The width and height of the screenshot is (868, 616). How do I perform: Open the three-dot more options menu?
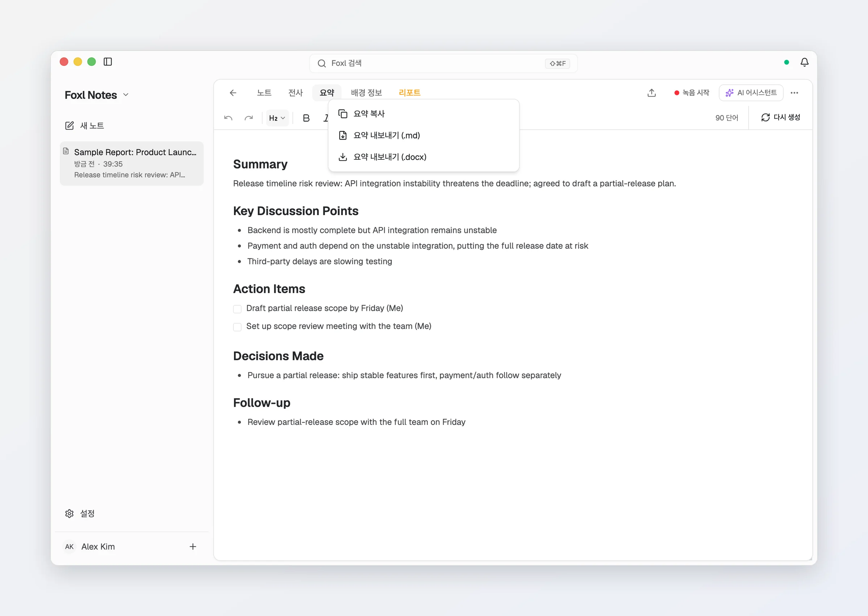[795, 93]
